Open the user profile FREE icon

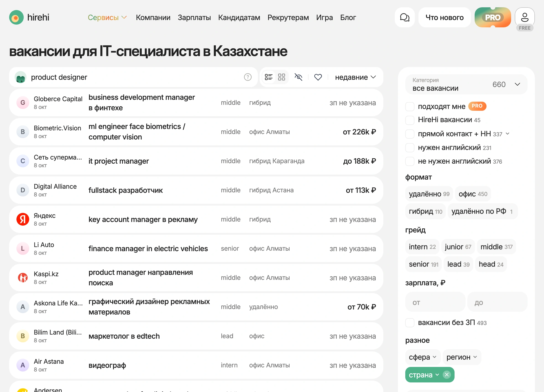(525, 17)
